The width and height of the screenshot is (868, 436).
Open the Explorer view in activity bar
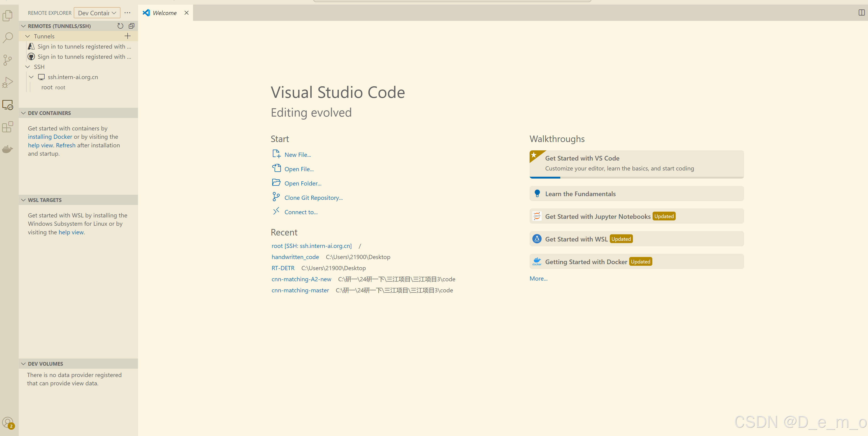tap(8, 15)
